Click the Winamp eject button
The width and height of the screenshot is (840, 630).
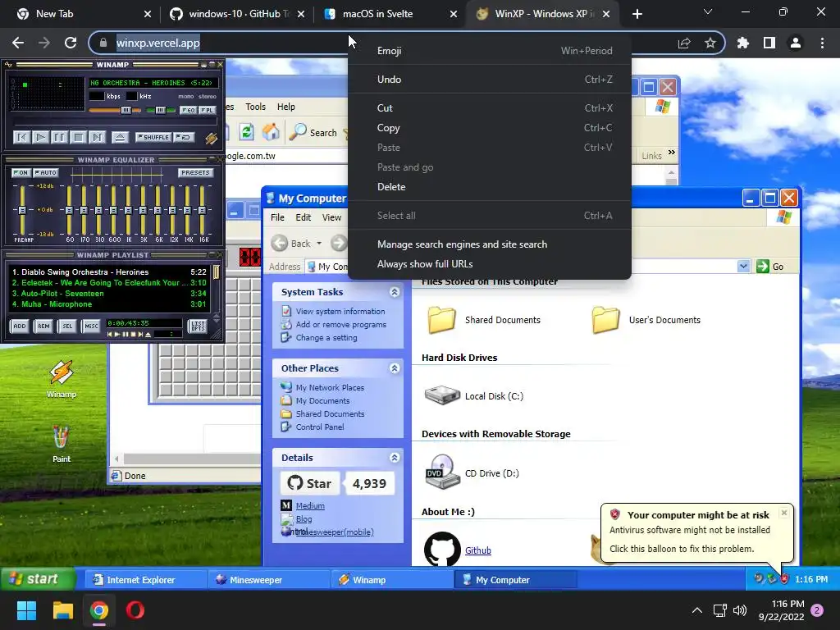pos(120,138)
